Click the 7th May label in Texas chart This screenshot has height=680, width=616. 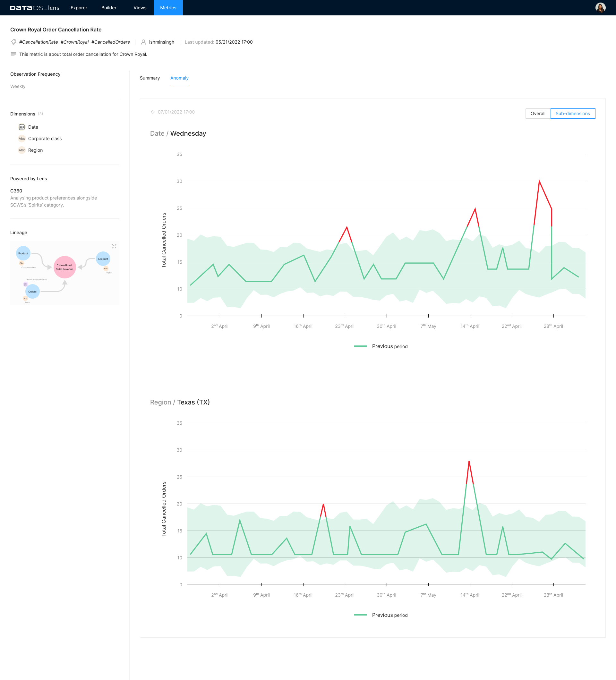pyautogui.click(x=428, y=595)
